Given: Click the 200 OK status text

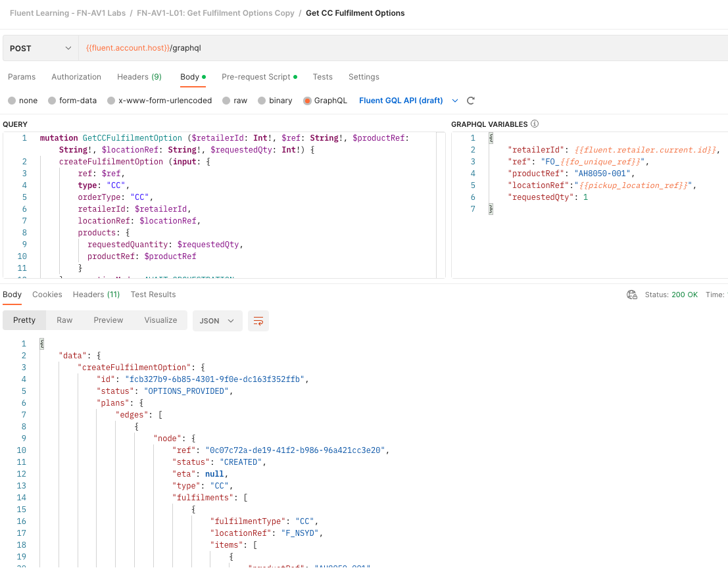Looking at the screenshot, I should [685, 295].
